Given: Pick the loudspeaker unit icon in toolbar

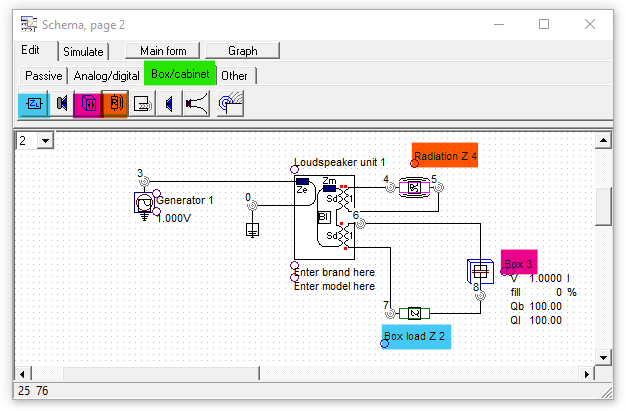Looking at the screenshot, I should click(x=62, y=103).
